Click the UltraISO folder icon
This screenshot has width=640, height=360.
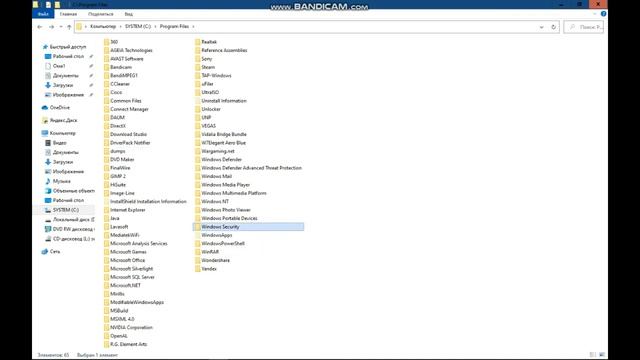click(x=198, y=92)
